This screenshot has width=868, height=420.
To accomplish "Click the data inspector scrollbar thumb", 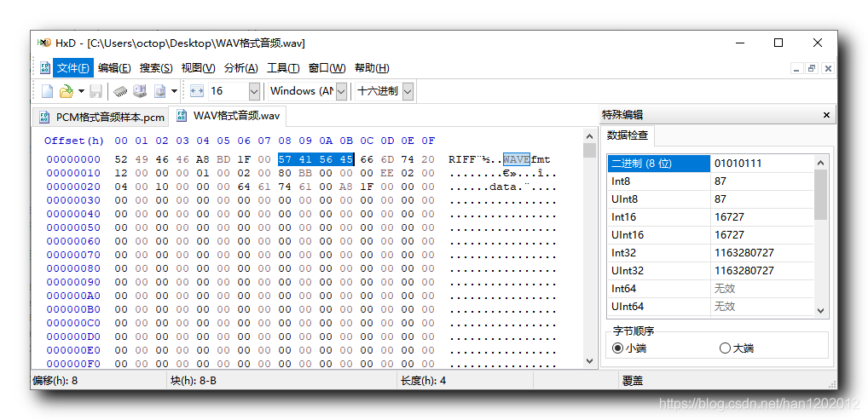I will (x=820, y=195).
